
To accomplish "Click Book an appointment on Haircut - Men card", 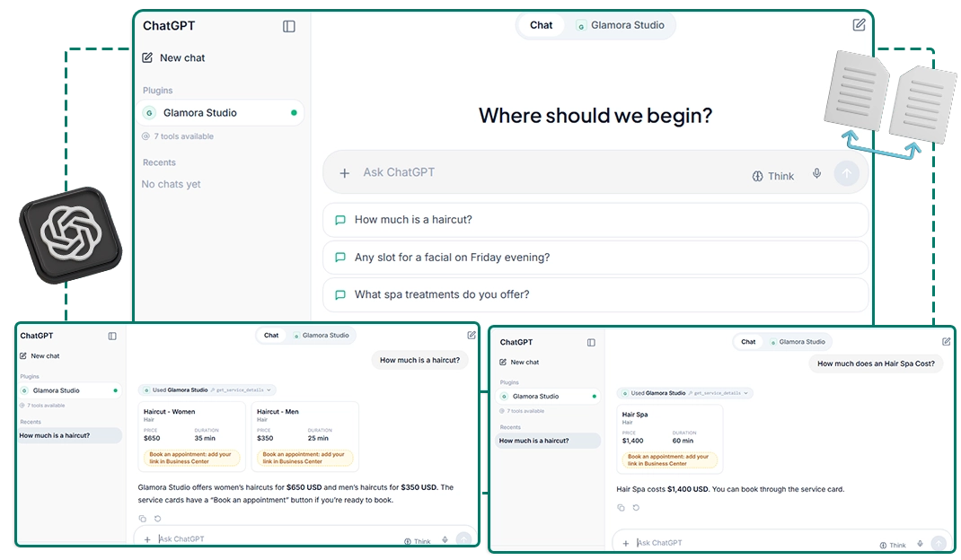I will [x=304, y=458].
